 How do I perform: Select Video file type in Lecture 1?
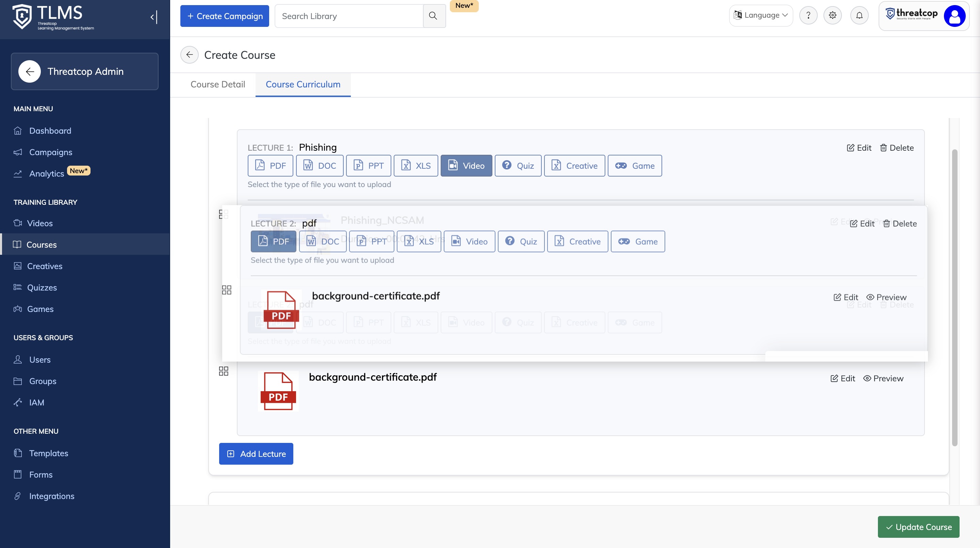click(x=466, y=165)
